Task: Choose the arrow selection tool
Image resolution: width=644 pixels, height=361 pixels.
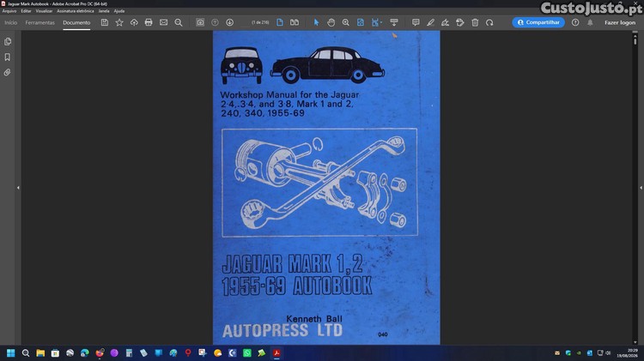Action: (316, 22)
